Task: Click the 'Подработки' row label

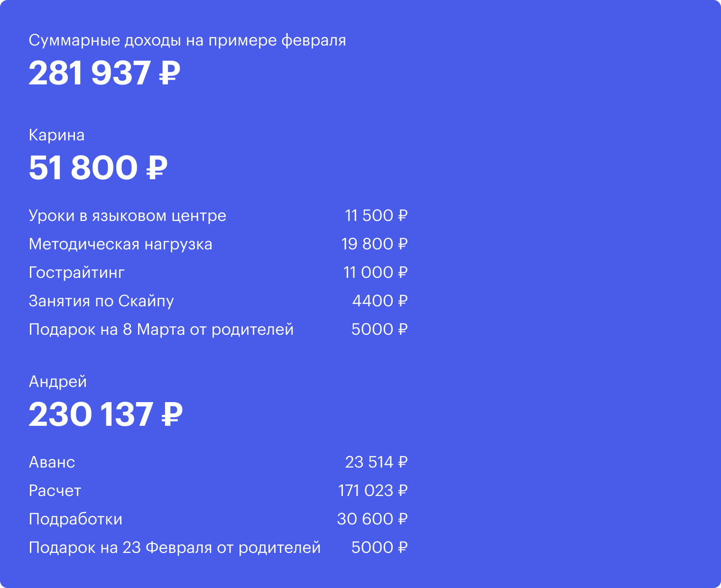Action: pyautogui.click(x=76, y=520)
